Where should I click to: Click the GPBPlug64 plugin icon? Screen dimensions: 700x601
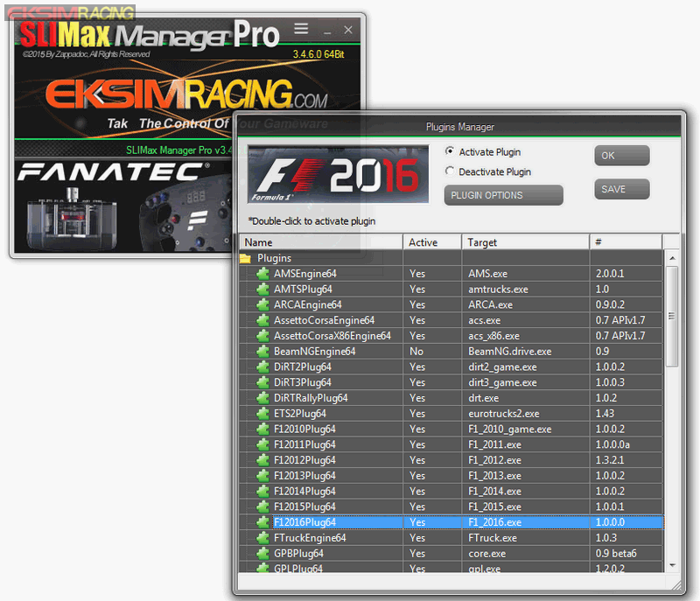pos(263,553)
